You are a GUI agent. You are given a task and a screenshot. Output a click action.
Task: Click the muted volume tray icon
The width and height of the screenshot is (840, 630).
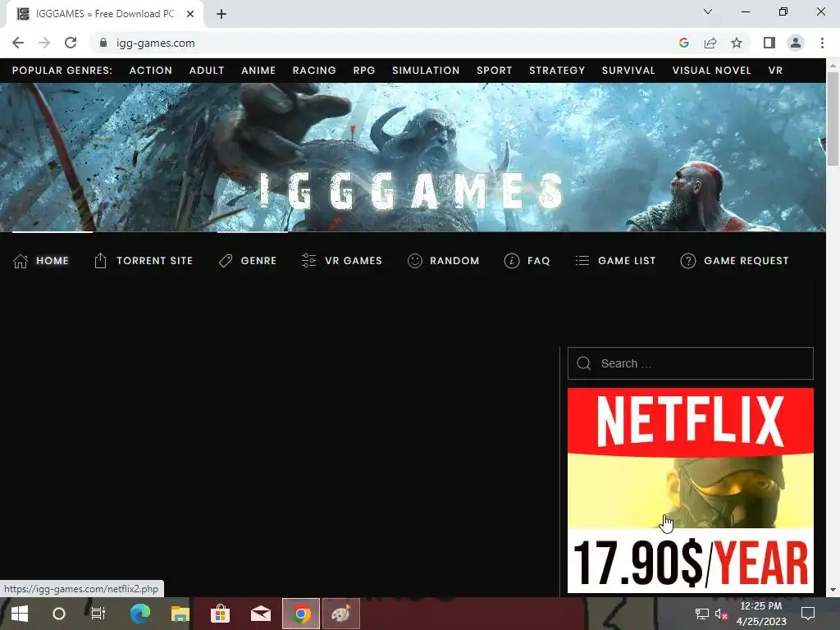pos(721,614)
